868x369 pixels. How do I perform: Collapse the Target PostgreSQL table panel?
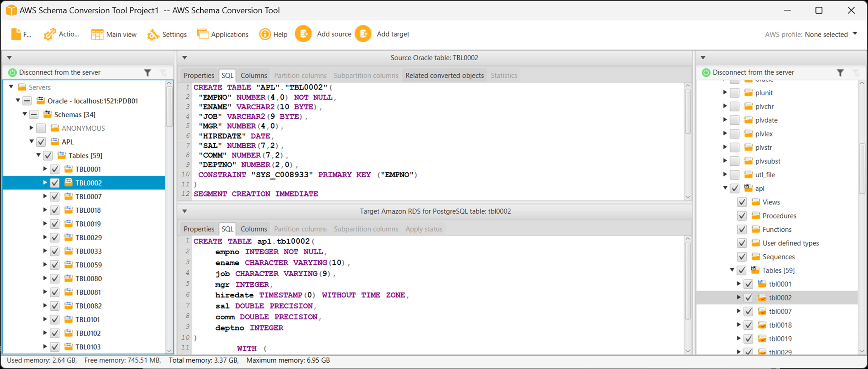pyautogui.click(x=185, y=211)
